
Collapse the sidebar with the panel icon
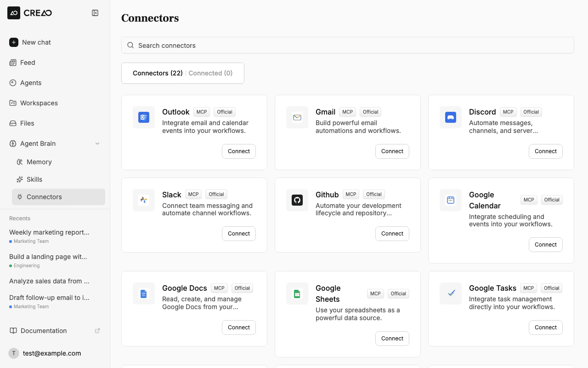coord(95,13)
